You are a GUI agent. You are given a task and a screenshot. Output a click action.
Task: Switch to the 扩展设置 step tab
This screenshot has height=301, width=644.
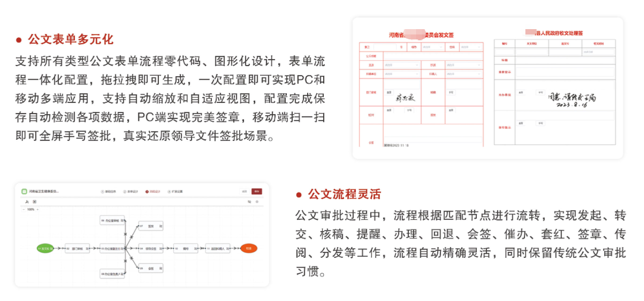pos(175,191)
